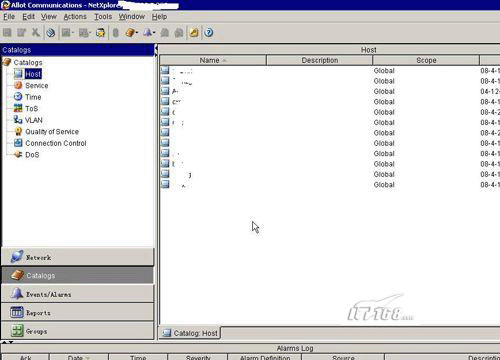The width and height of the screenshot is (500, 360).
Task: Open the Quality of Service catalog
Action: point(52,132)
